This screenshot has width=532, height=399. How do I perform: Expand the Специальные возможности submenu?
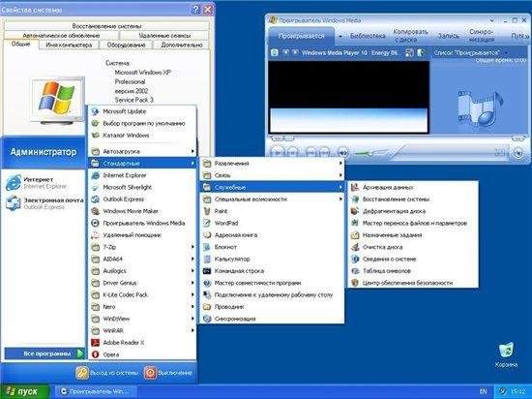click(272, 199)
